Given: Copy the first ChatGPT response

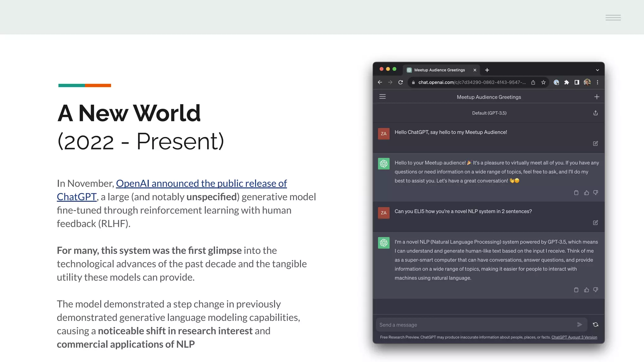Looking at the screenshot, I should tap(576, 193).
